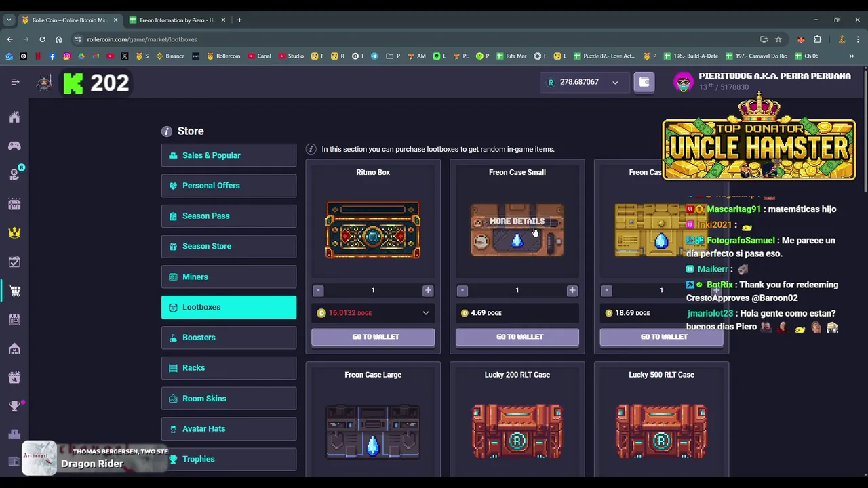
Task: Select Room Skins category
Action: 229,399
